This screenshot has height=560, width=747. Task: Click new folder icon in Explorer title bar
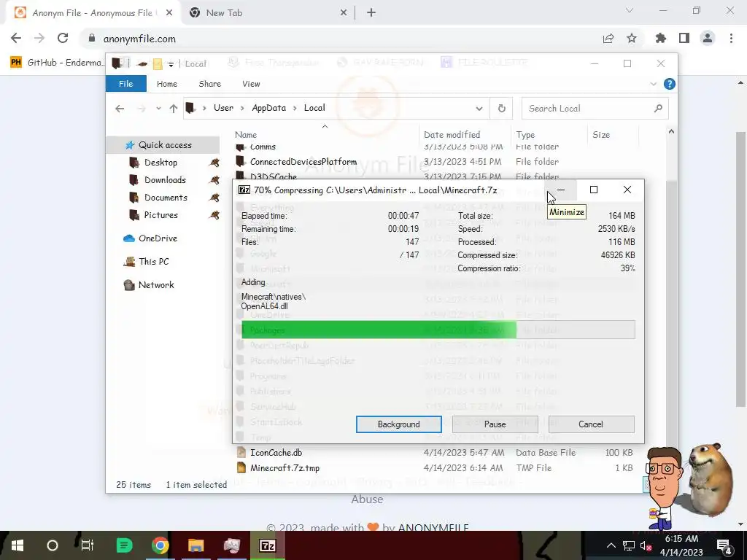158,64
